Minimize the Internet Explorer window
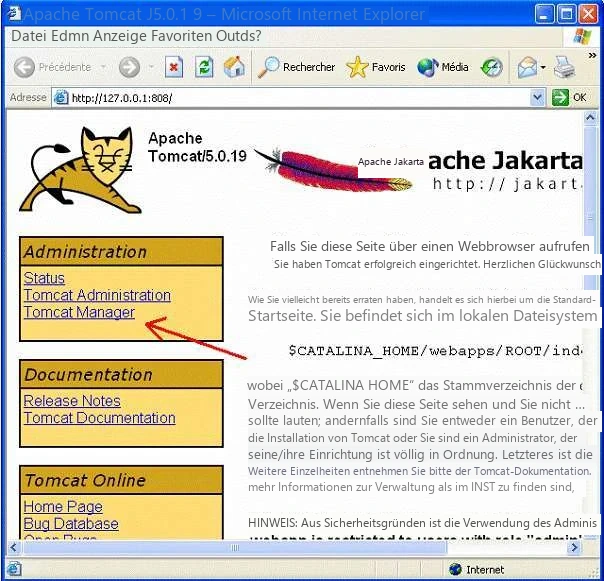The width and height of the screenshot is (604, 581). [x=544, y=14]
